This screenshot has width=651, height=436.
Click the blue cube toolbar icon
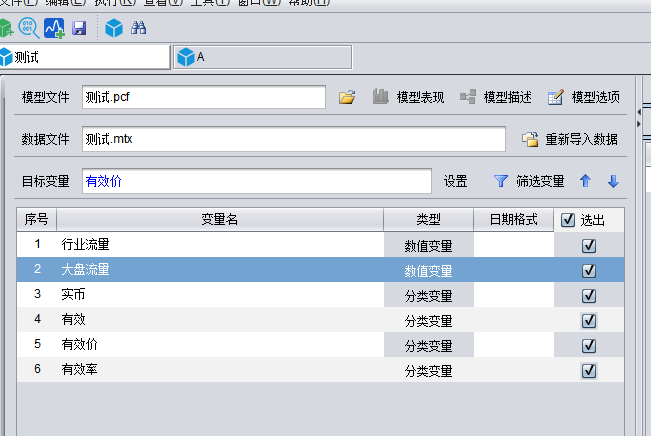pos(114,28)
